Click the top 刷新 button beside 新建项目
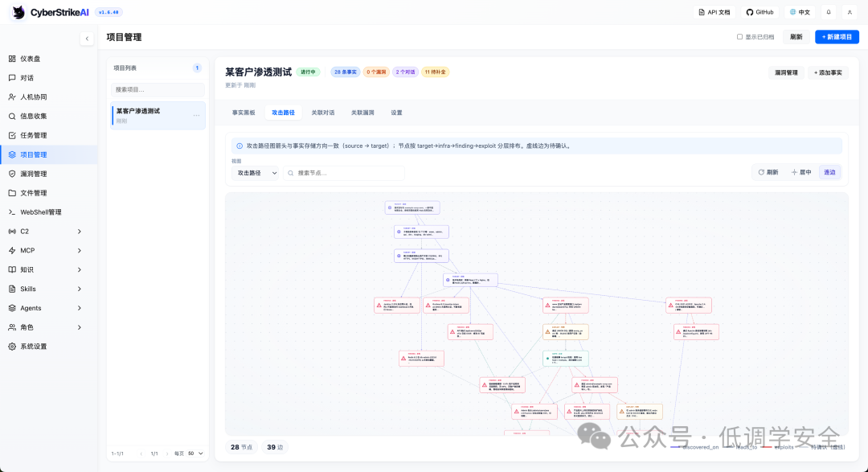This screenshot has width=868, height=472. tap(796, 36)
